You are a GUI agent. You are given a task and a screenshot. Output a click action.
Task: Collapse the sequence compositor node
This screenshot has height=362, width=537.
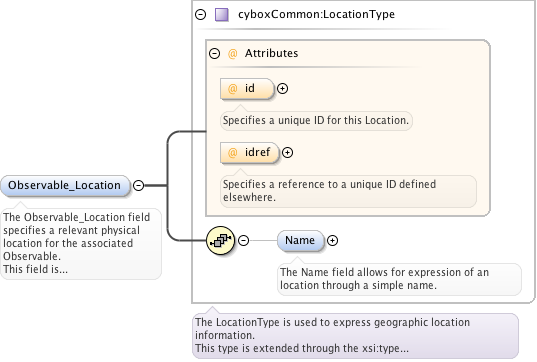(243, 240)
